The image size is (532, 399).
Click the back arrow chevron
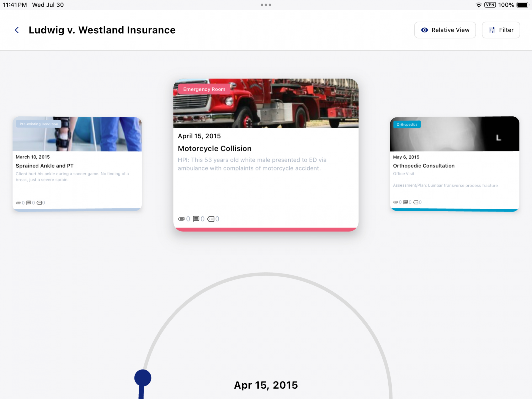(17, 30)
